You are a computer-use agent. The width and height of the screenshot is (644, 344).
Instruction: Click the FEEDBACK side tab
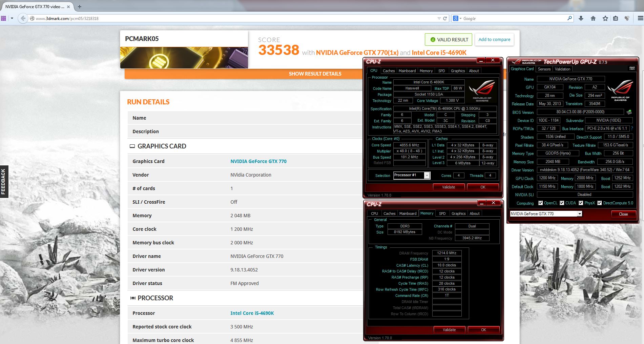tap(4, 181)
